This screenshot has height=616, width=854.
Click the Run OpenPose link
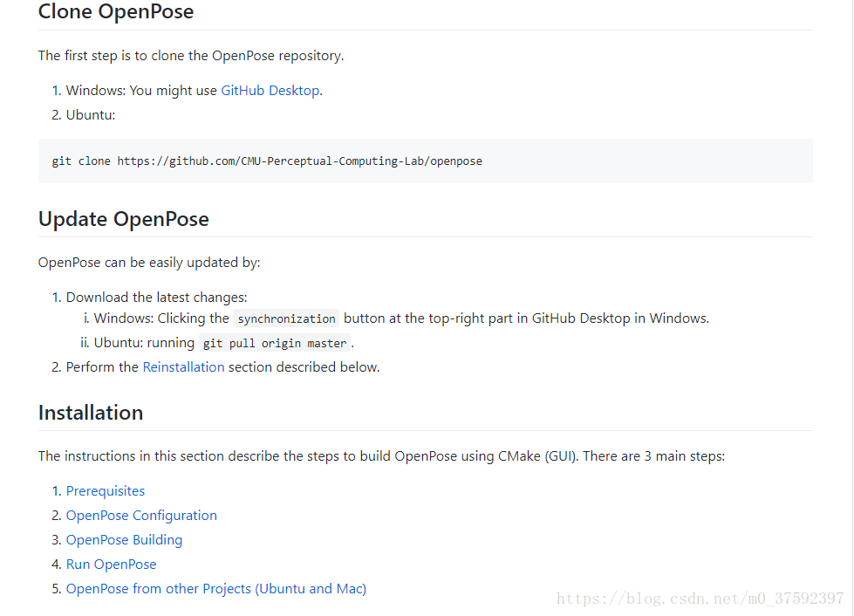point(111,565)
